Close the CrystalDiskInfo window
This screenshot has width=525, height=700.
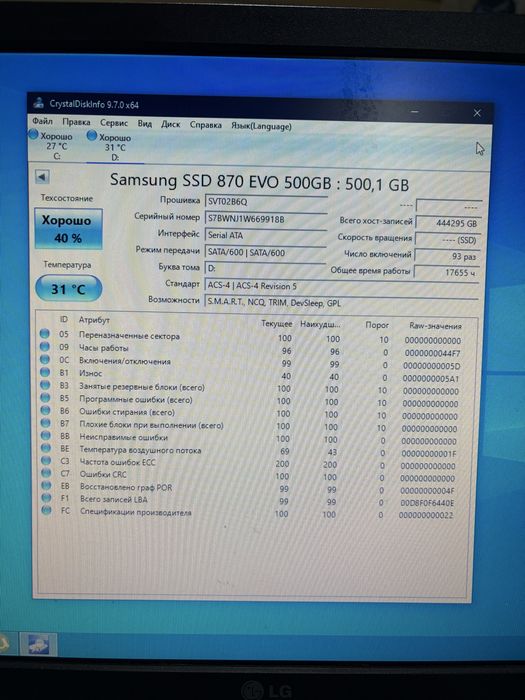[x=477, y=113]
